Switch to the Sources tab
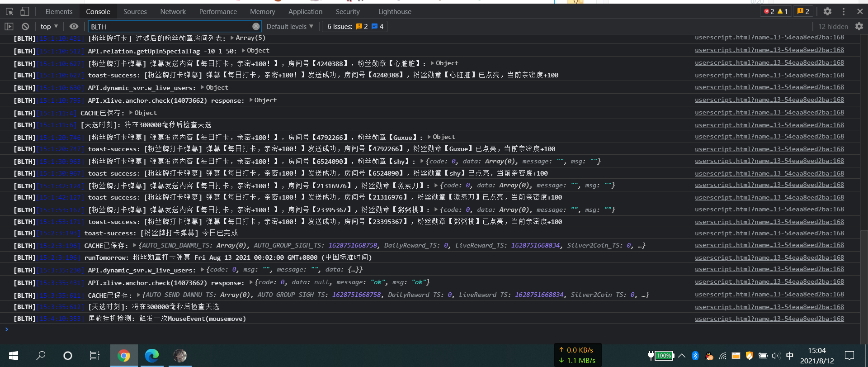 (x=135, y=12)
